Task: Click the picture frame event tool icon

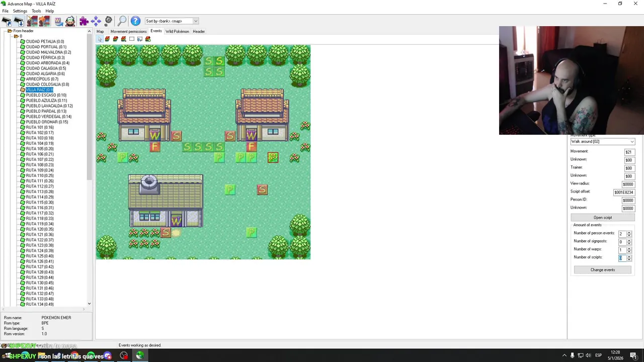Action: click(x=140, y=39)
